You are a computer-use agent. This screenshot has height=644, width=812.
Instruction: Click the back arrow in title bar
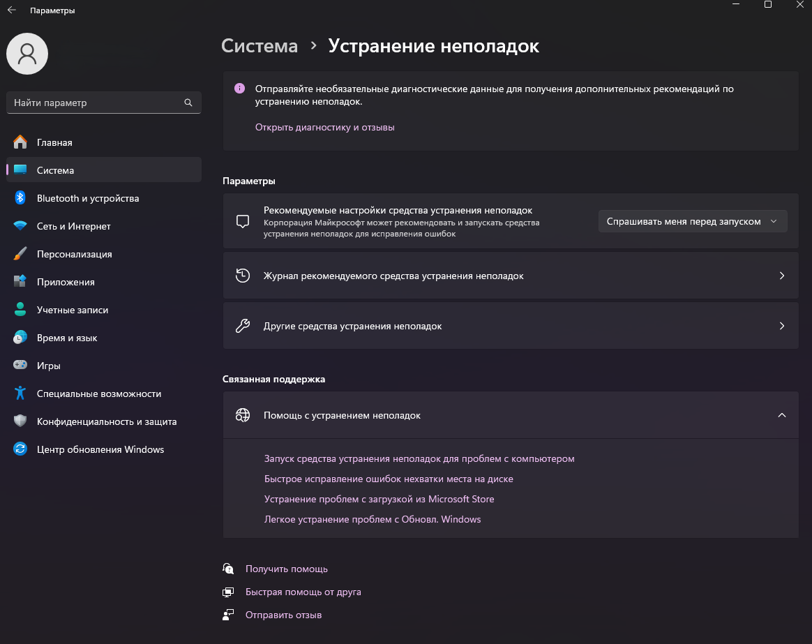point(12,10)
